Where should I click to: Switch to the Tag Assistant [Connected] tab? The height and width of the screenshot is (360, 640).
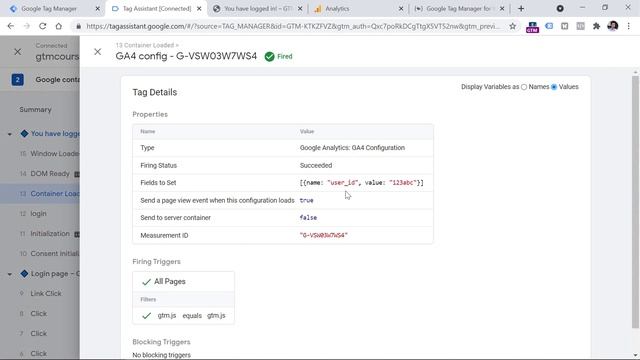click(x=157, y=9)
